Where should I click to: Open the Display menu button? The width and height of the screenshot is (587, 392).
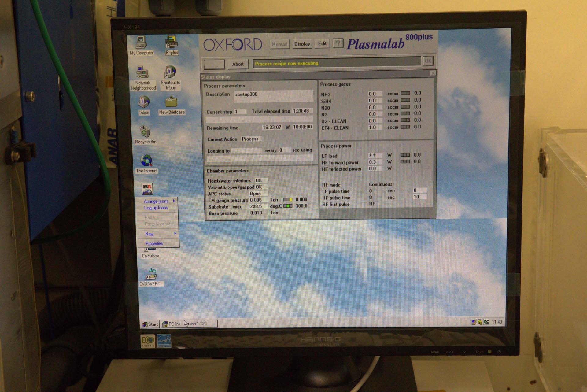[x=302, y=44]
